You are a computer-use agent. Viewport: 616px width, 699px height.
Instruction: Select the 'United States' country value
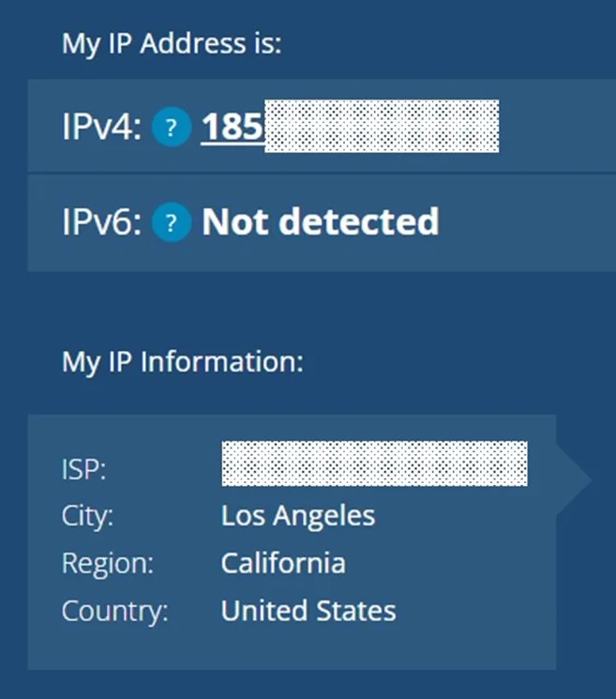click(308, 611)
